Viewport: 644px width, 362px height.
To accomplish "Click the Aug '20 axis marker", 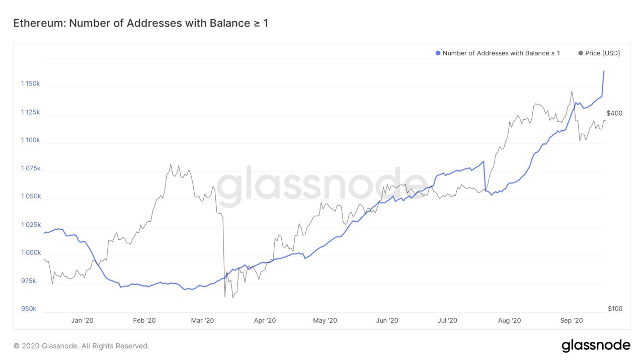I will pos(510,320).
